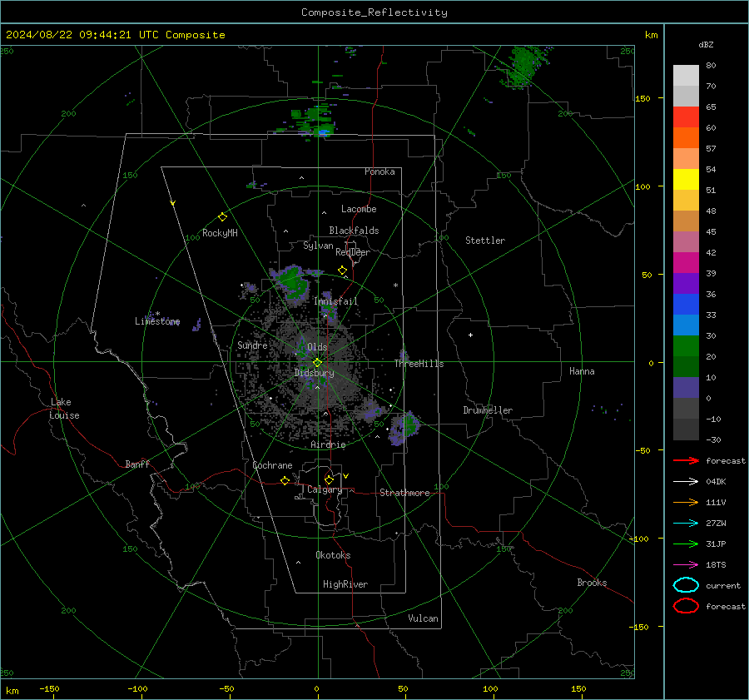The image size is (749, 700).
Task: Click the white 04DK arrow in legend
Action: coord(686,482)
